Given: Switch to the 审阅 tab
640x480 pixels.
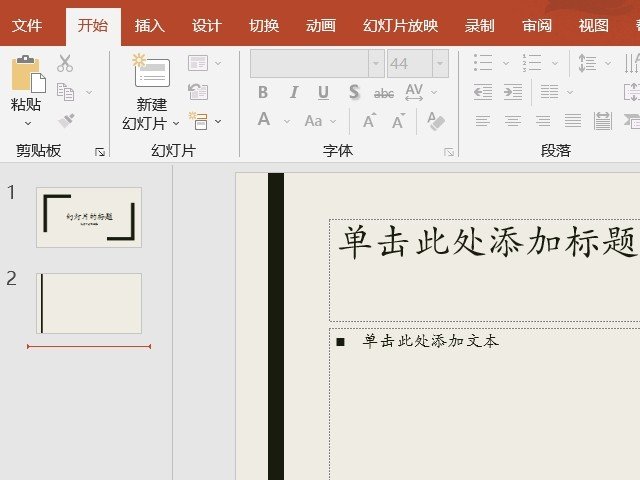Looking at the screenshot, I should tap(537, 26).
